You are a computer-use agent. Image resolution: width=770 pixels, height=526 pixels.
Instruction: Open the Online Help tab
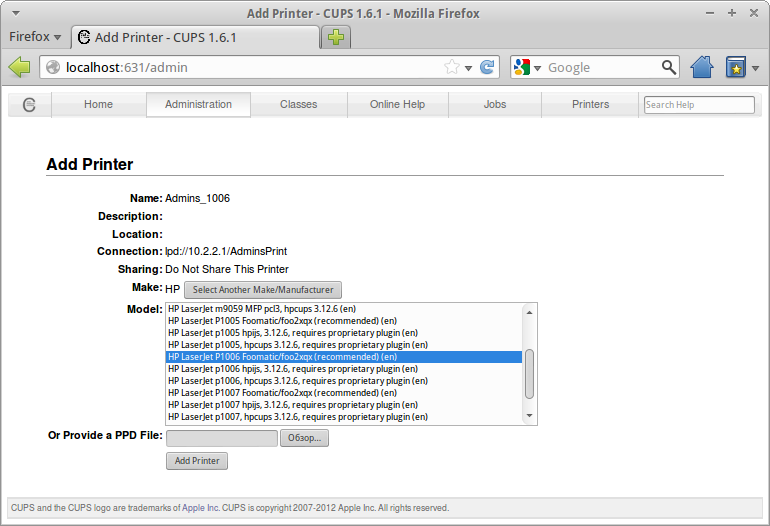pyautogui.click(x=397, y=105)
